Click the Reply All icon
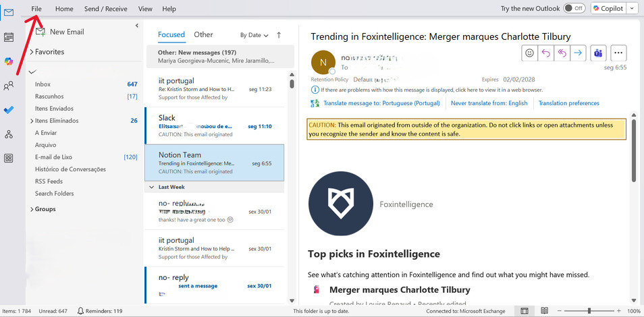This screenshot has width=644, height=317. pyautogui.click(x=562, y=53)
